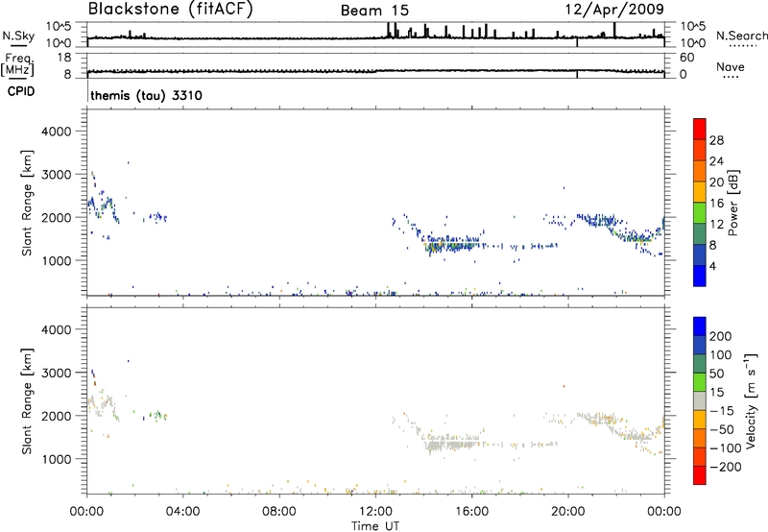This screenshot has width=768, height=532.
Task: Click the dense power scatter cluster near 14:30 UT
Action: (450, 244)
